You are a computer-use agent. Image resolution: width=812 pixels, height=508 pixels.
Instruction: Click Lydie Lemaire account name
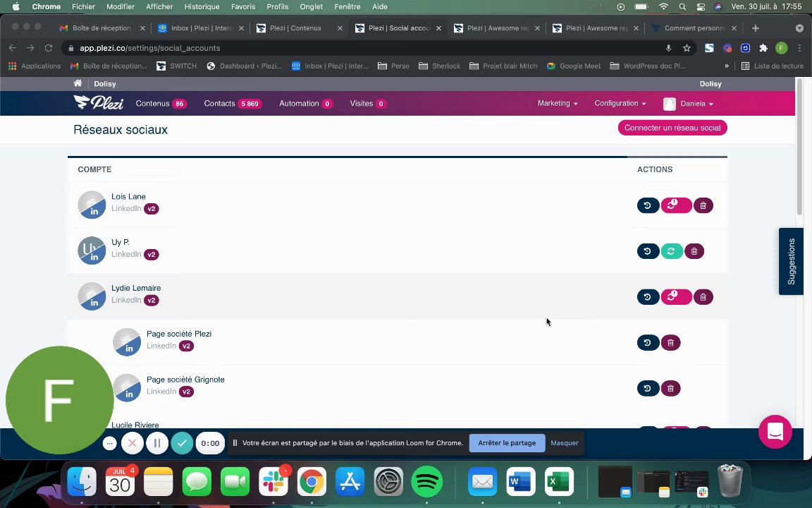[x=136, y=288]
